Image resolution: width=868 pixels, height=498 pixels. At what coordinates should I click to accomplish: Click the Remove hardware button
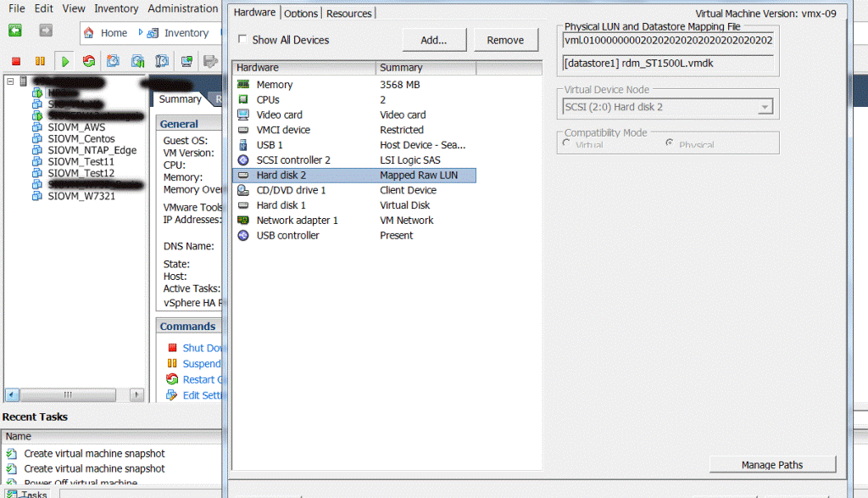point(505,40)
